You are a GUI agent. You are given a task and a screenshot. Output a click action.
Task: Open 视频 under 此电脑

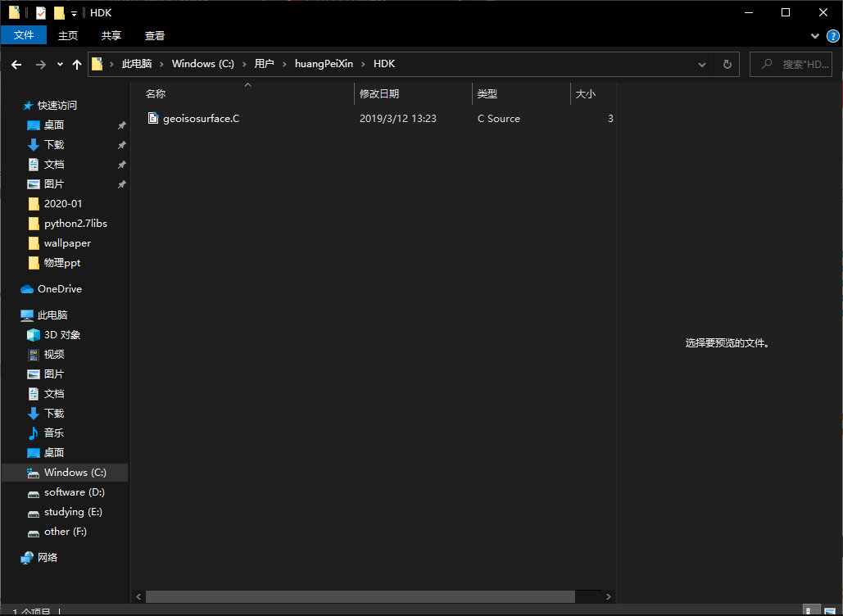pos(54,355)
